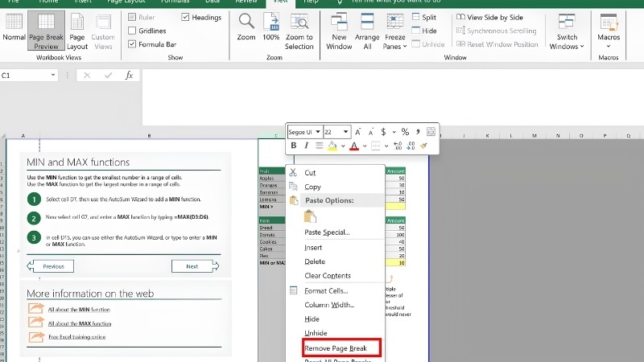Click the formula bar enter checkmark
Image resolution: width=644 pixels, height=362 pixels.
pos(108,75)
